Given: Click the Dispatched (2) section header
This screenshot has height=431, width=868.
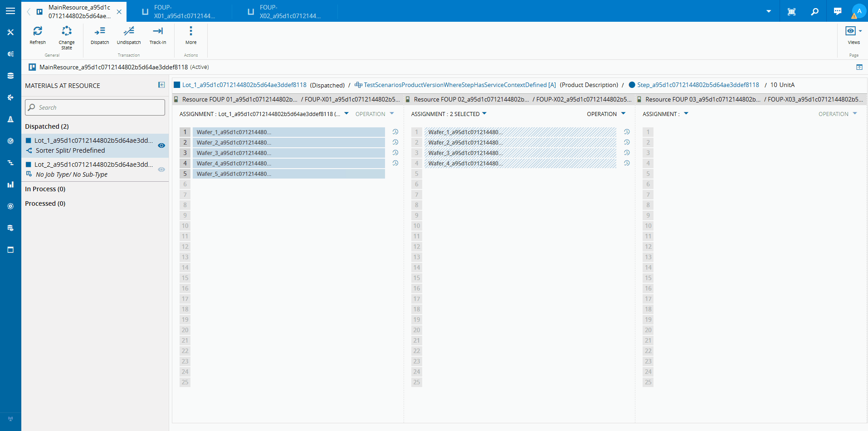Looking at the screenshot, I should (x=47, y=126).
